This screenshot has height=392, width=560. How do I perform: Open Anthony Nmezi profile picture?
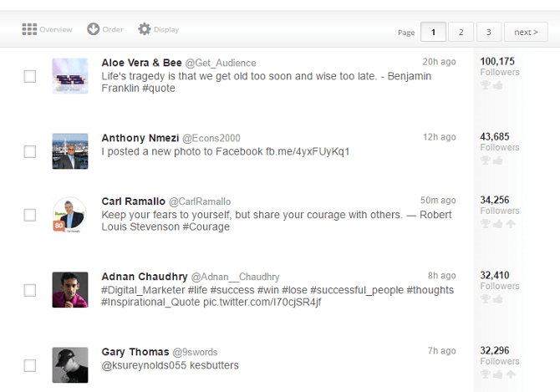click(70, 151)
